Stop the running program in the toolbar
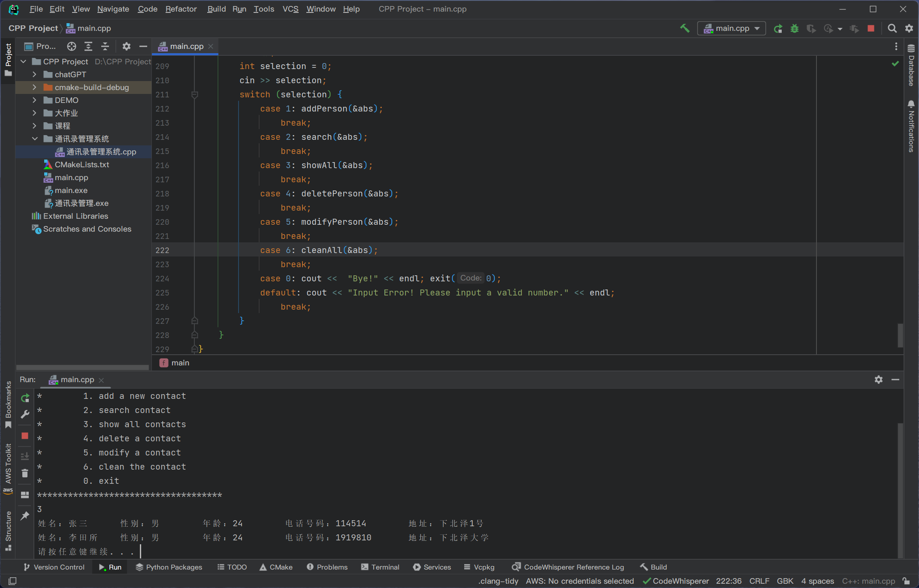 tap(871, 28)
